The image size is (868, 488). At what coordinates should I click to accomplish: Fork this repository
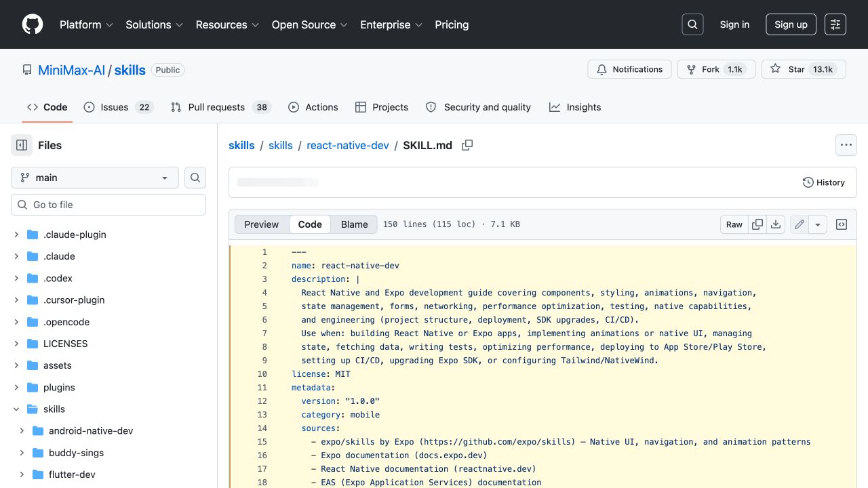716,69
